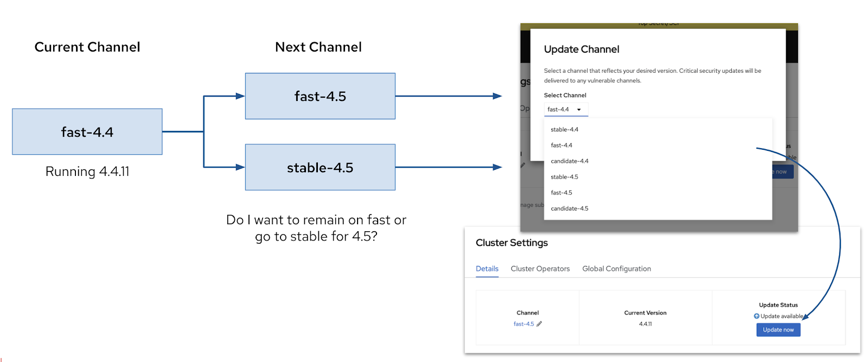Choose candidate-4.5 from channel list
868x362 pixels.
tap(569, 208)
